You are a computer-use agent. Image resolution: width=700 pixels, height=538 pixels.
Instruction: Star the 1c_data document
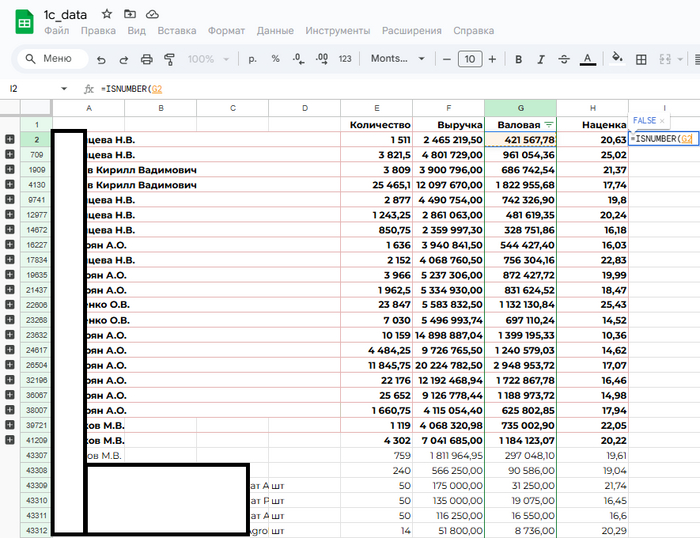pyautogui.click(x=107, y=14)
